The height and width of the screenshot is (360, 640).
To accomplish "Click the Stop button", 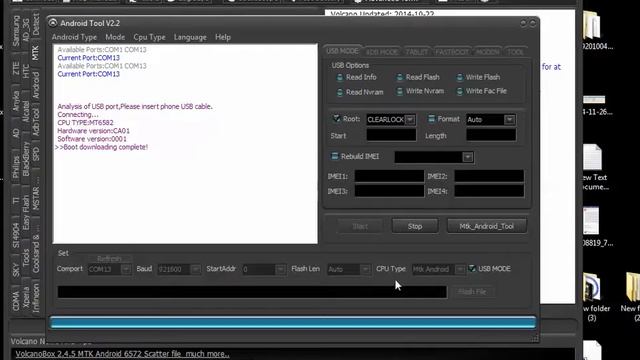I will pos(415,226).
